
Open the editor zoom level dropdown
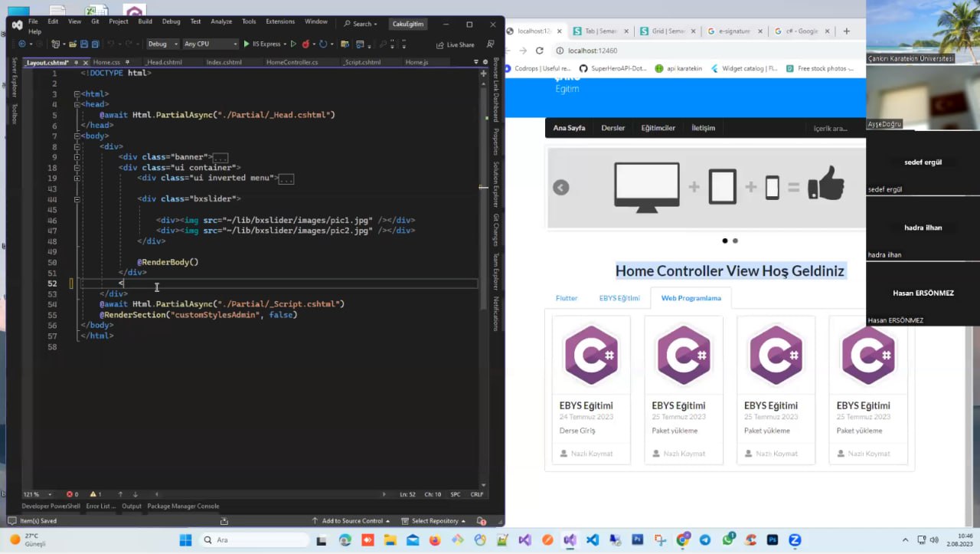(38, 494)
